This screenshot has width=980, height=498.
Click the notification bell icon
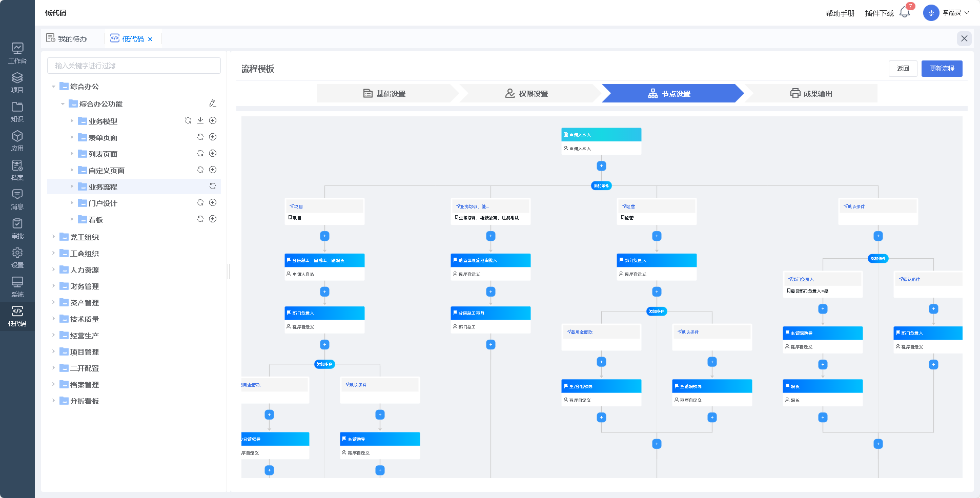click(905, 13)
